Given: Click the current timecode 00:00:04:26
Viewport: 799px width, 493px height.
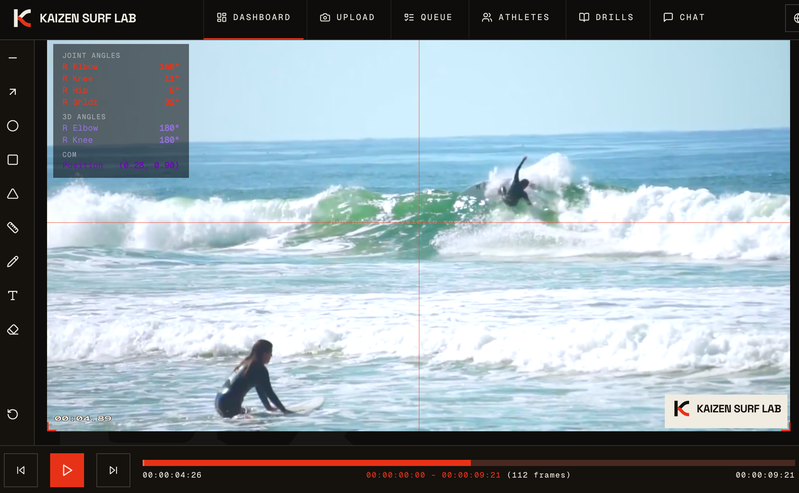Looking at the screenshot, I should click(172, 475).
